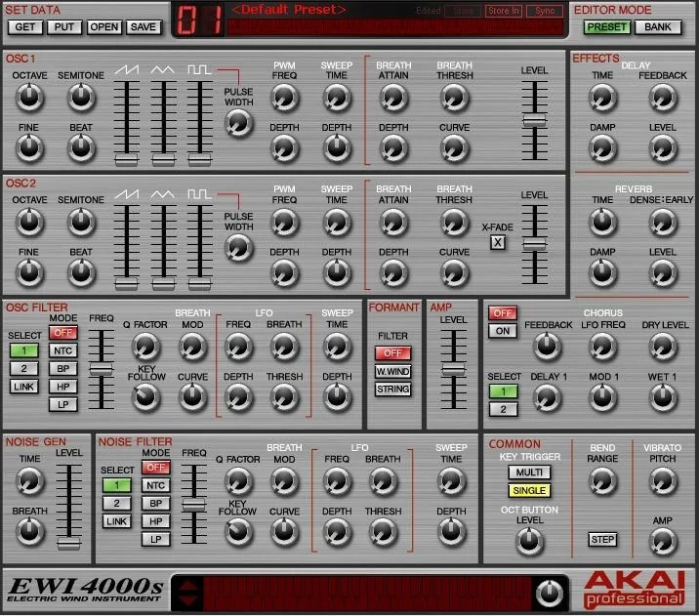The width and height of the screenshot is (699, 616).
Task: Click OSC 1 Level slider handle
Action: [x=534, y=120]
